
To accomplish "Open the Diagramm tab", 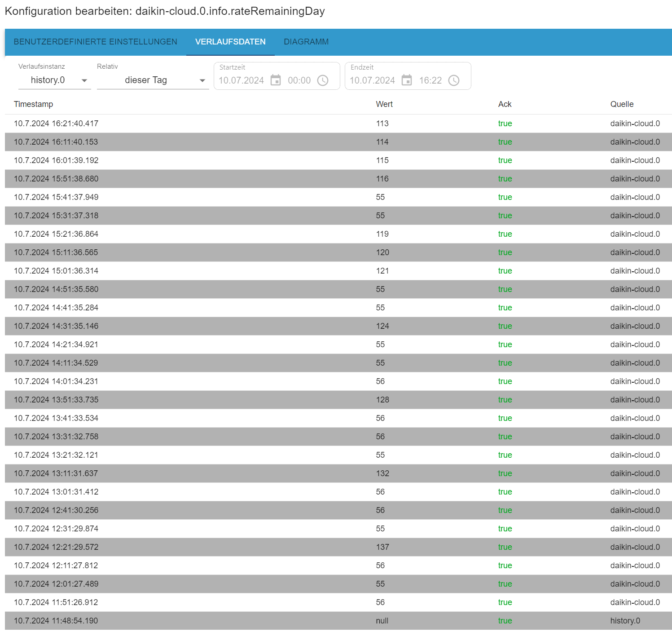I will [x=306, y=42].
